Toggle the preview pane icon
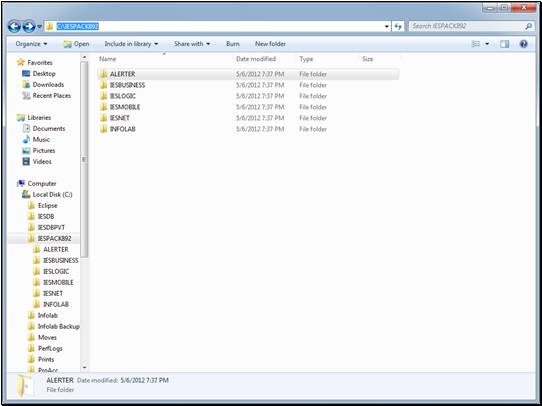542x406 pixels. click(x=504, y=44)
